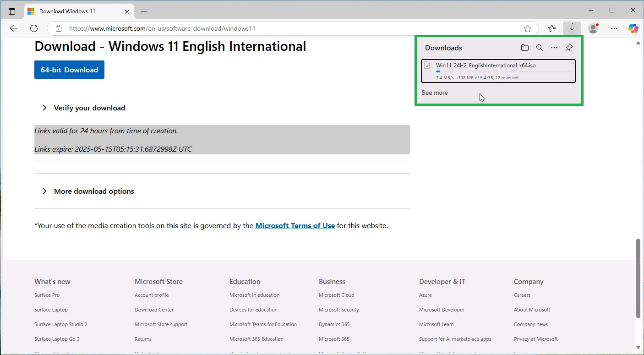View site information lock icon

tap(59, 28)
